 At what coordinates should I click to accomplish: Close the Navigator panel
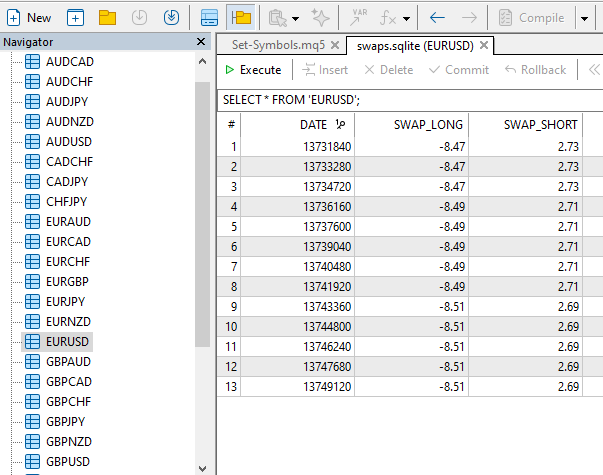(x=199, y=42)
